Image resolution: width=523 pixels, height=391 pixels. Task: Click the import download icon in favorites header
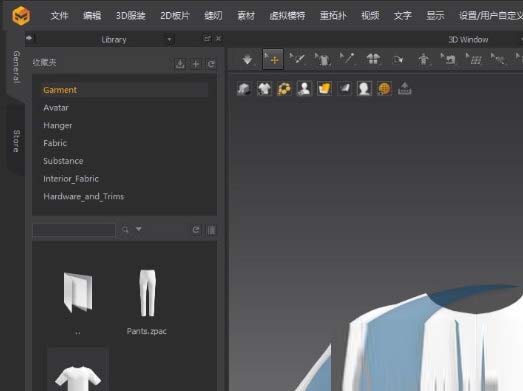click(180, 63)
